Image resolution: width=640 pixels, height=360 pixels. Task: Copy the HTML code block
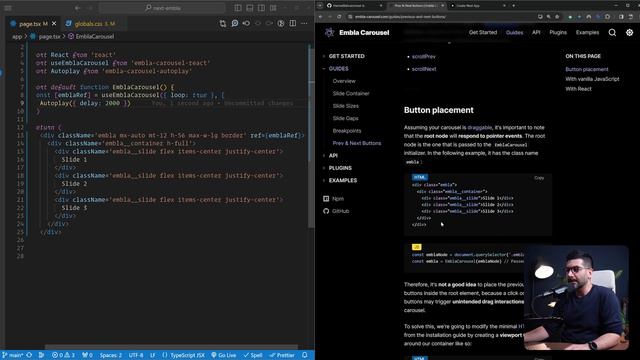(539, 178)
